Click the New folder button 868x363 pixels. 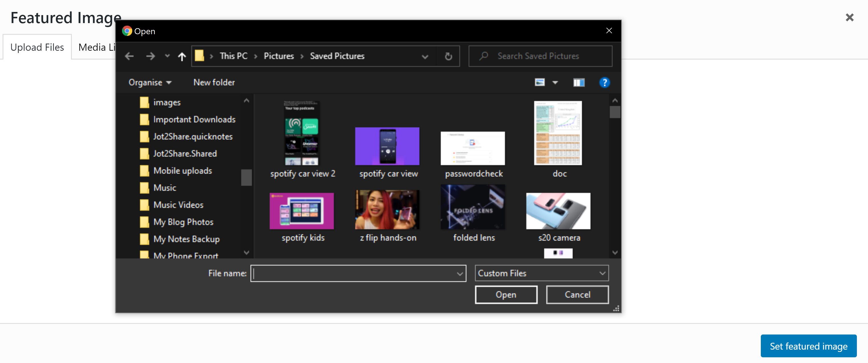click(214, 82)
